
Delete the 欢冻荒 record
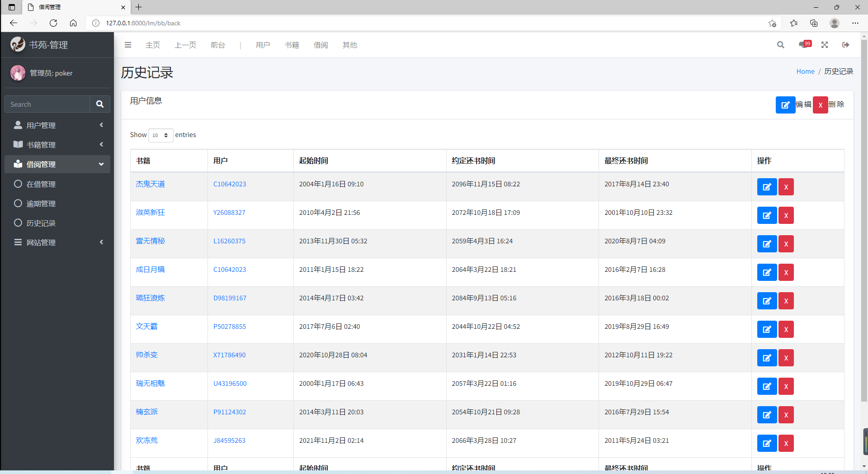pos(786,443)
